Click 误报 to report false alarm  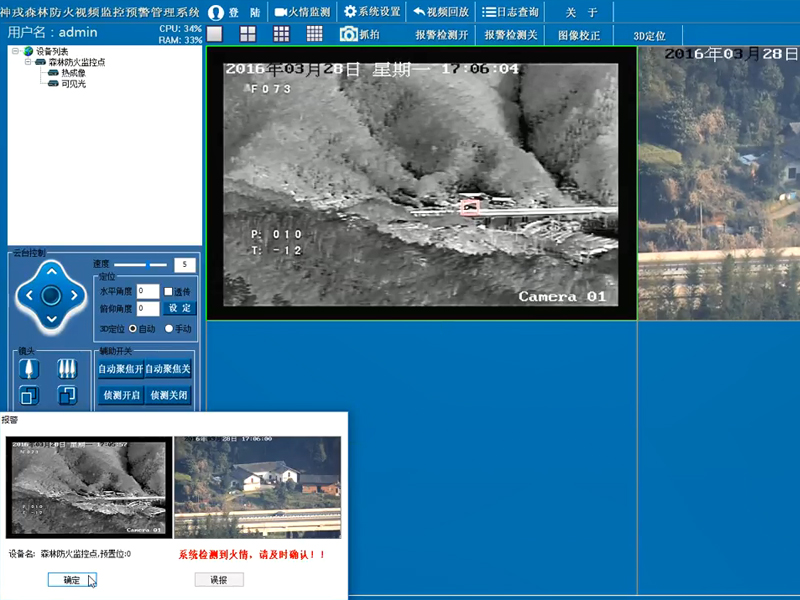[218, 579]
